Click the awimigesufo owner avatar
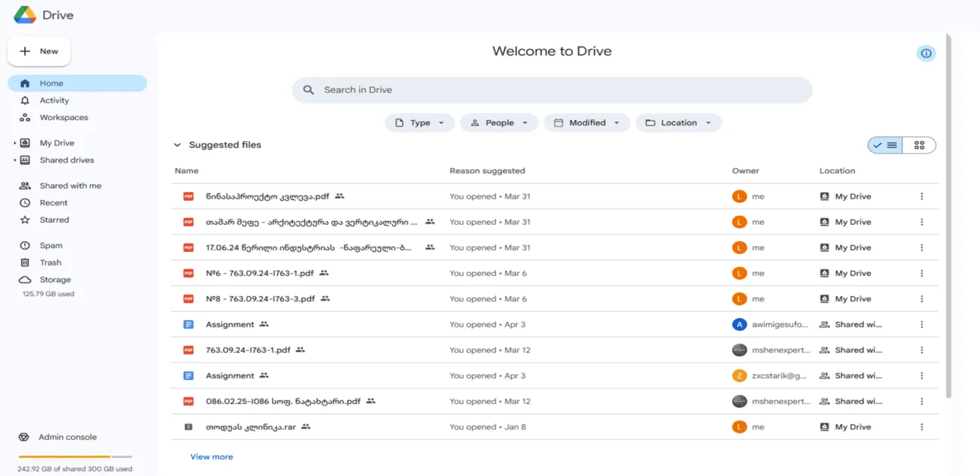The width and height of the screenshot is (980, 476). click(739, 325)
